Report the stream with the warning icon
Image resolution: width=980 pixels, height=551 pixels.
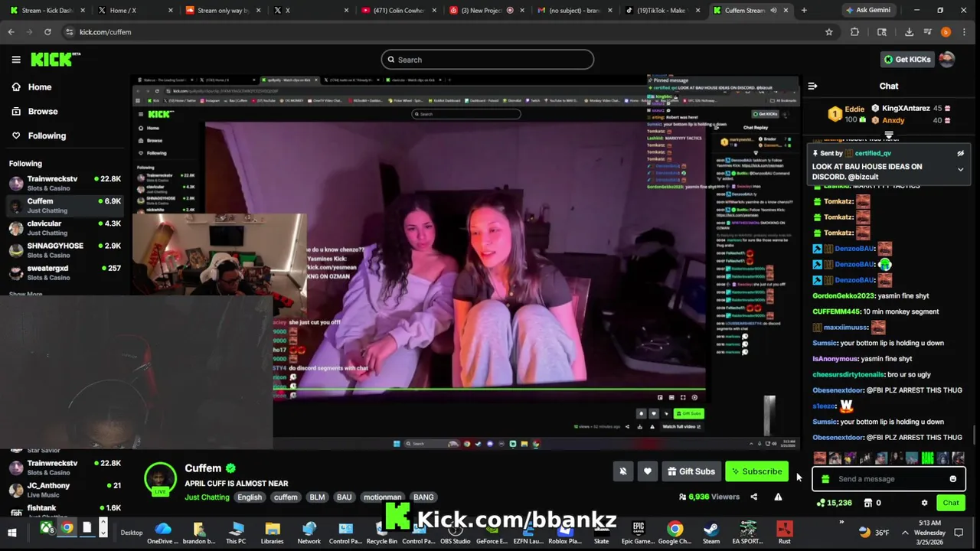point(778,497)
